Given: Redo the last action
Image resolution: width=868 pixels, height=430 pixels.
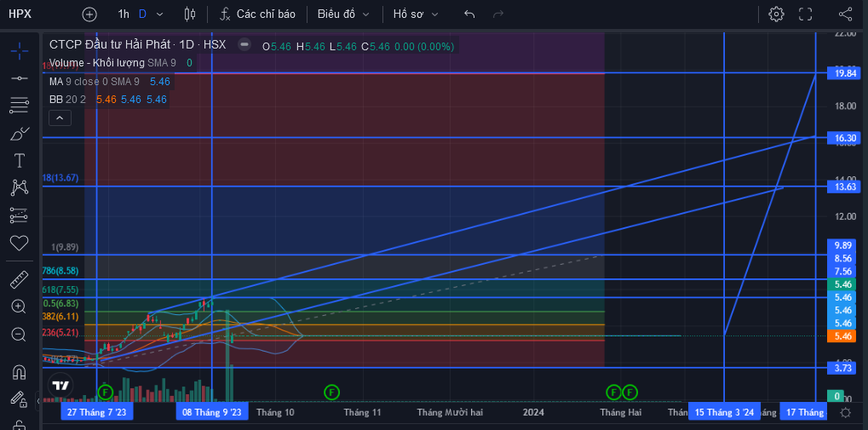Looking at the screenshot, I should click(x=498, y=14).
